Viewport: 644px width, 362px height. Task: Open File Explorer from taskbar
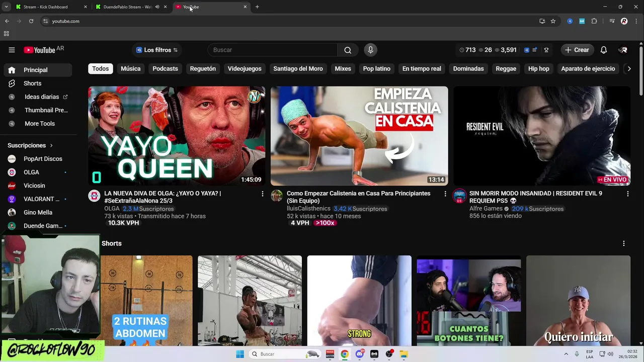pos(404,354)
